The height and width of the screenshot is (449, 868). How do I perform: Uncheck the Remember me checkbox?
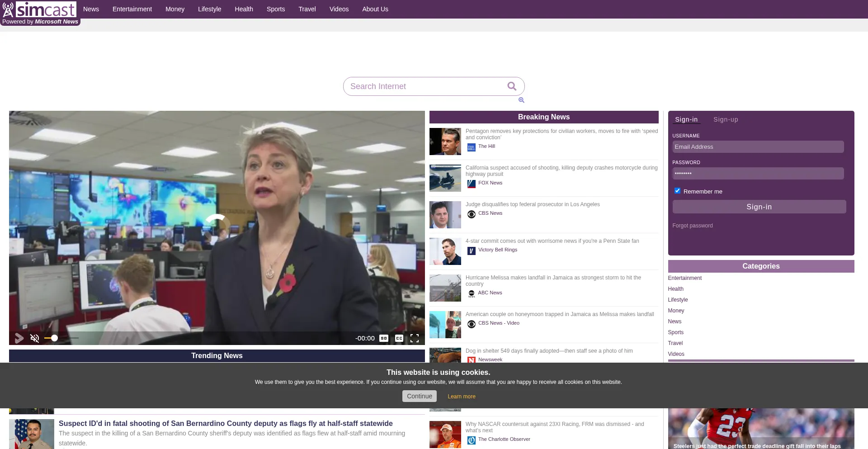point(677,191)
